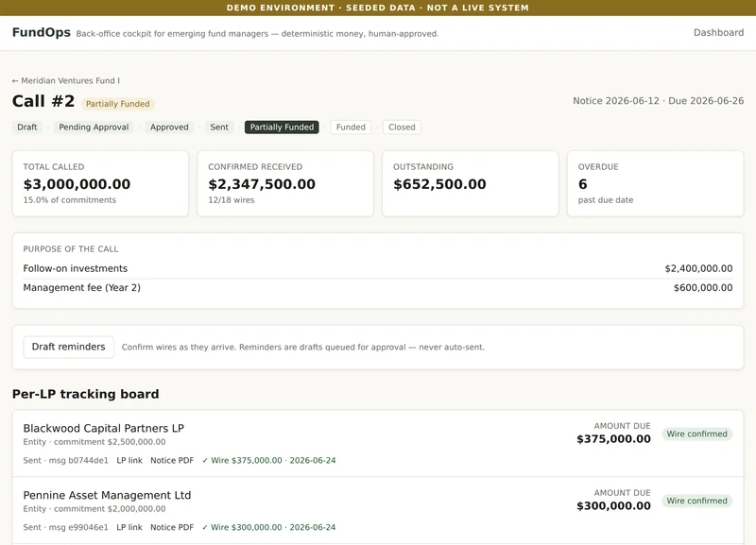Click 'Entity · commitment $2,000,000.00' text

click(94, 509)
